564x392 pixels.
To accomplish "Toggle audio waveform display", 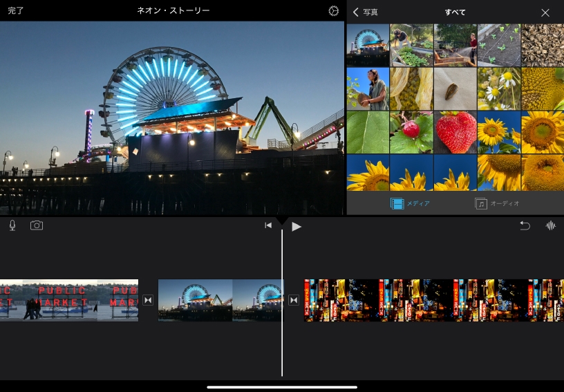I will [x=551, y=225].
